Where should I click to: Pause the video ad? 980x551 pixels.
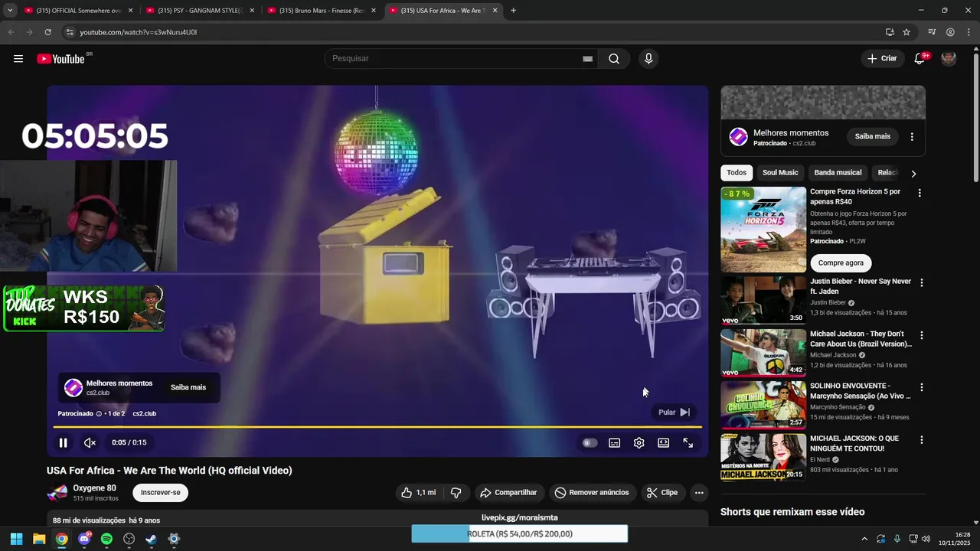[x=64, y=442]
